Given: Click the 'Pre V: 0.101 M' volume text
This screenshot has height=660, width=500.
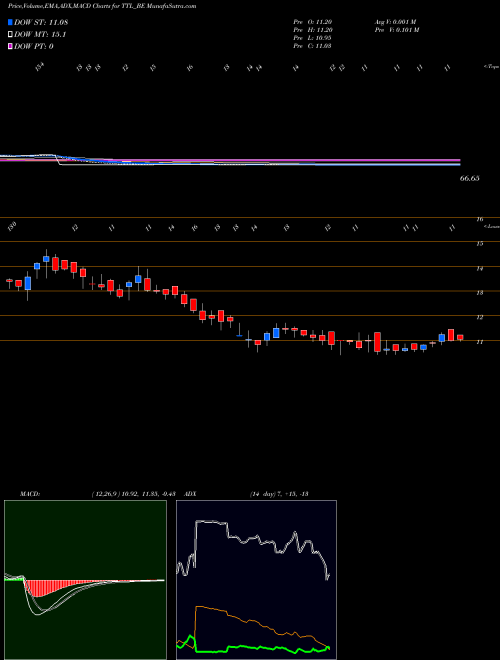Looking at the screenshot, I should coord(397,30).
